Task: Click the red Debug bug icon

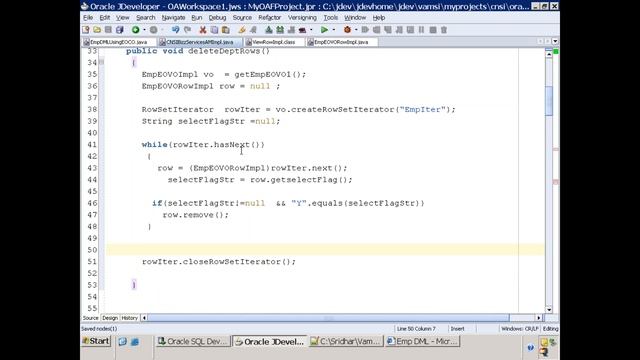Action: 347,30
